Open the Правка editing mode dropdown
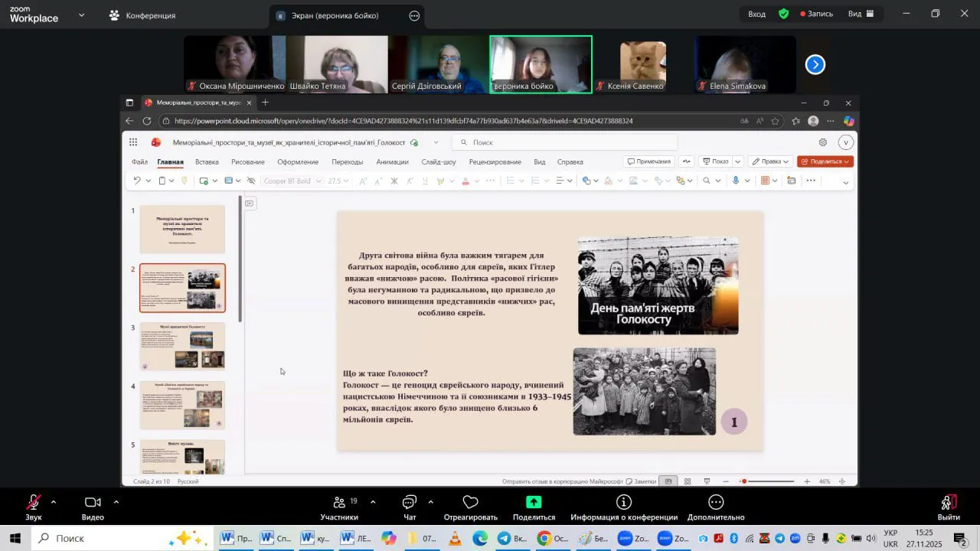 pos(769,161)
